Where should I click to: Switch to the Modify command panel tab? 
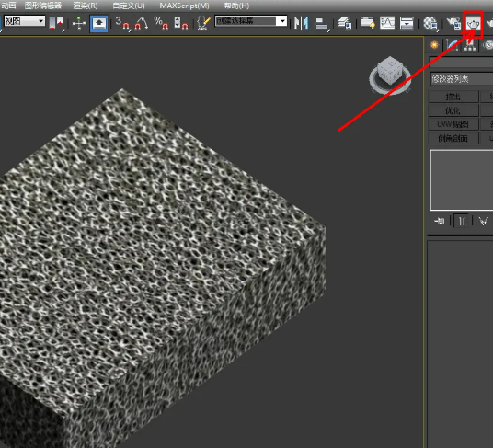tap(453, 45)
